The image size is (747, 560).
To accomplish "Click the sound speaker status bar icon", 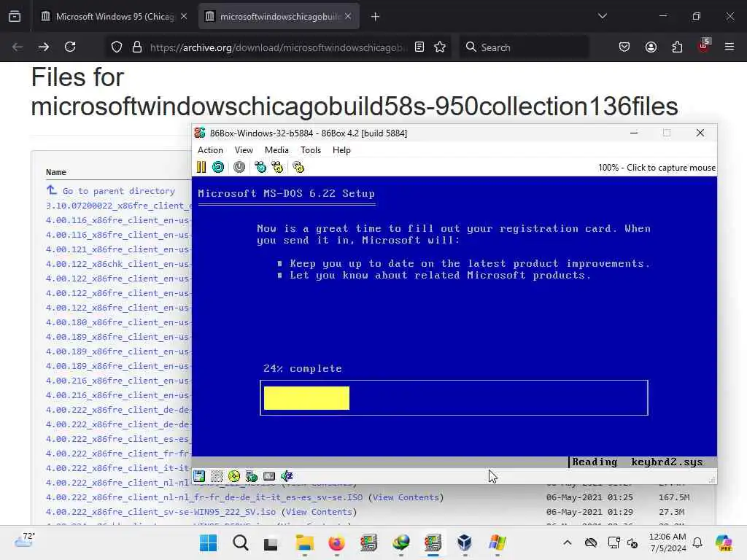I will coord(287,475).
